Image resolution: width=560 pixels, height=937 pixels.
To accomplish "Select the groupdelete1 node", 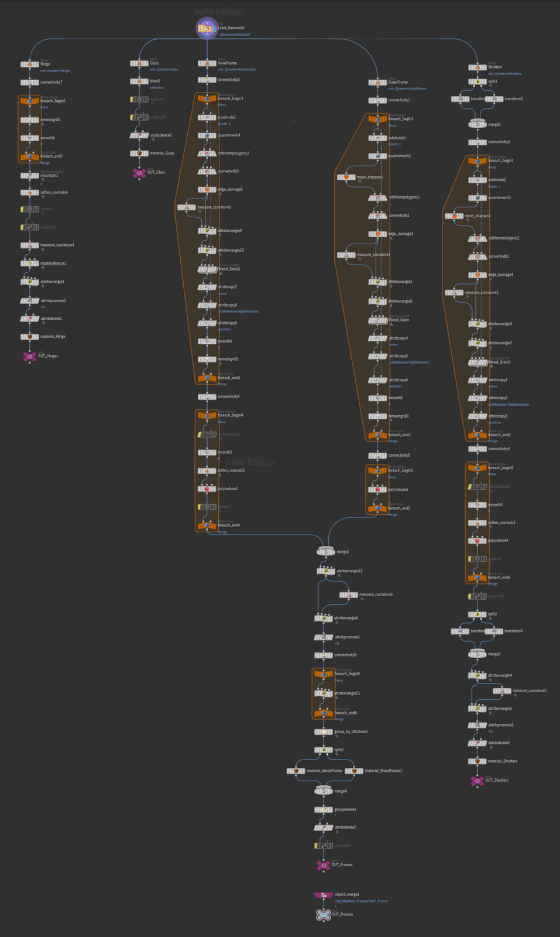I will click(324, 810).
